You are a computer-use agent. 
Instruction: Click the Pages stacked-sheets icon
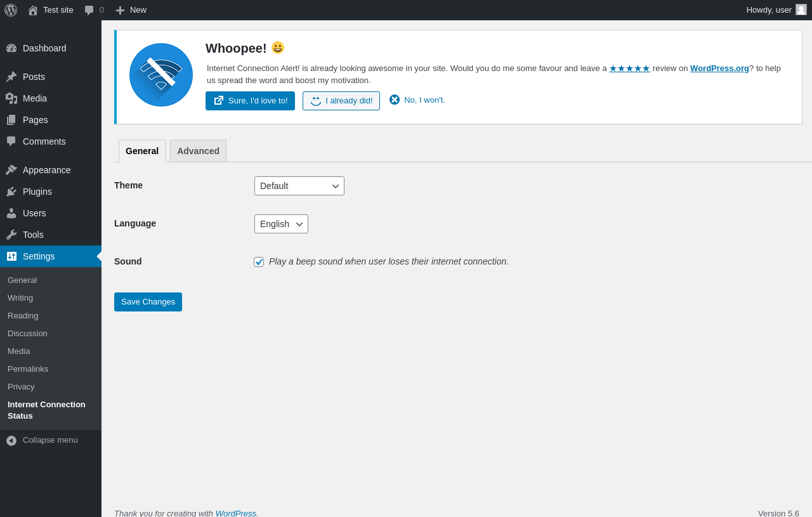11,120
